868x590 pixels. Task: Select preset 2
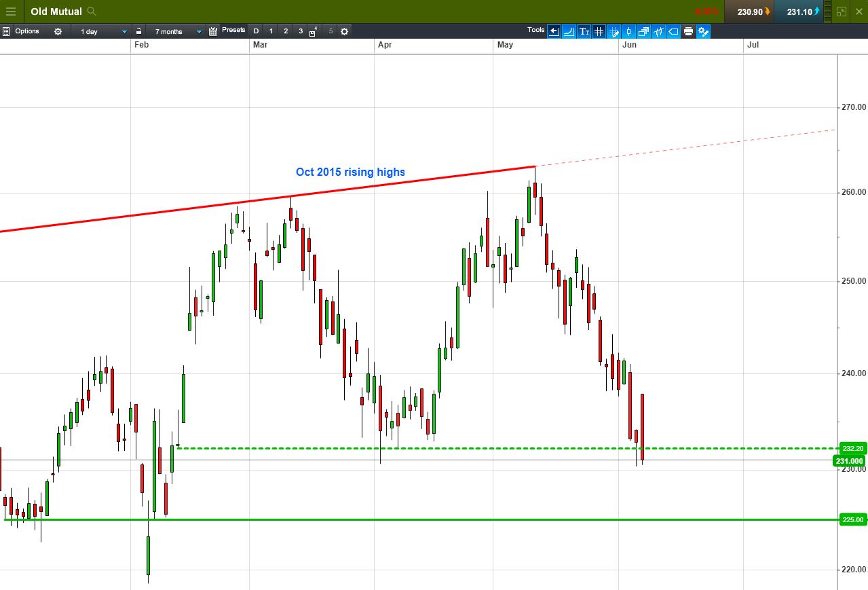(x=286, y=31)
